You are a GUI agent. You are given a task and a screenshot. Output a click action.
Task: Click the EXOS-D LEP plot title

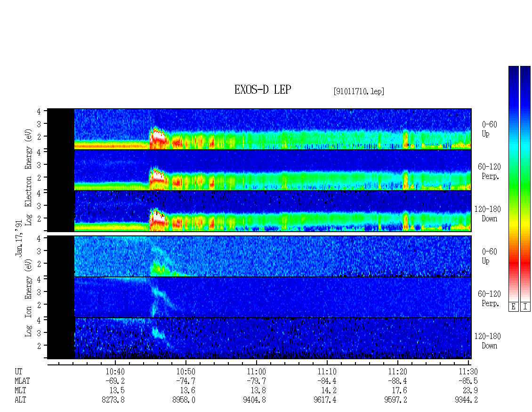tap(263, 89)
